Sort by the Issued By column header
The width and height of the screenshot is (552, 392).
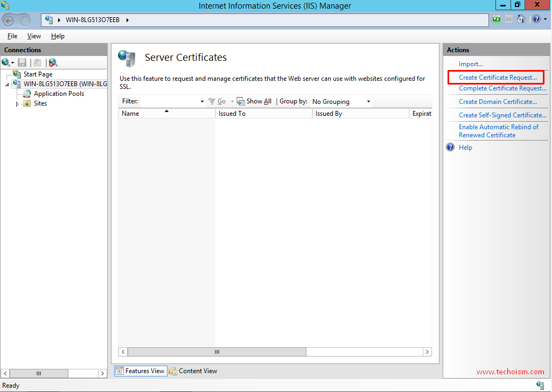(x=360, y=113)
